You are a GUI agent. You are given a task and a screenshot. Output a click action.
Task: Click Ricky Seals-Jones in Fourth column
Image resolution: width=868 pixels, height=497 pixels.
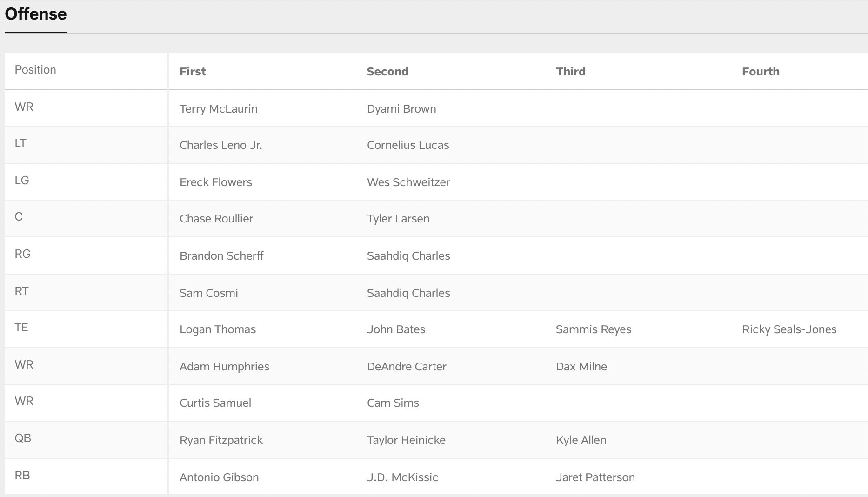[789, 329]
